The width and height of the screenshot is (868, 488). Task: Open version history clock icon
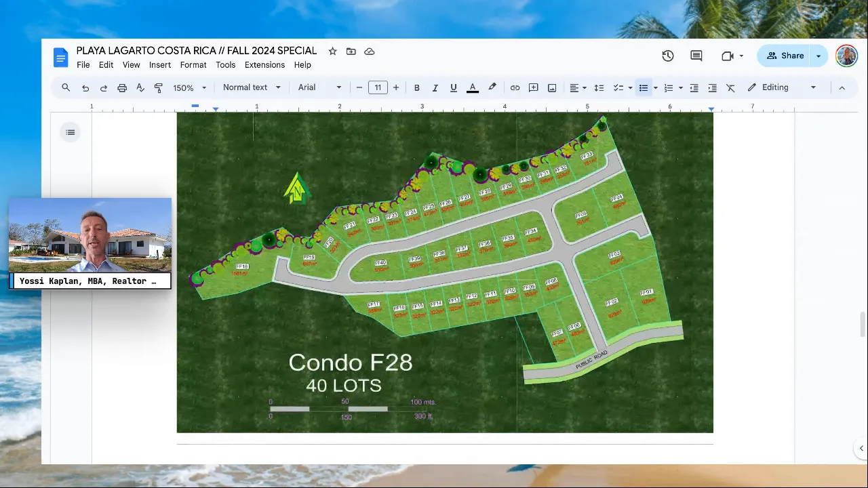click(x=668, y=56)
